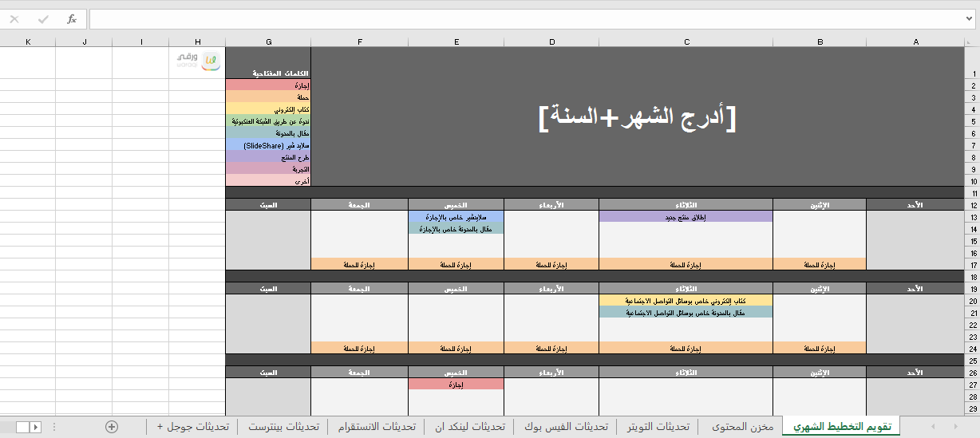Screen dimensions: 980x438
Task: Open the تحديثات الفيس بوك sheet tab
Action: pos(566,427)
